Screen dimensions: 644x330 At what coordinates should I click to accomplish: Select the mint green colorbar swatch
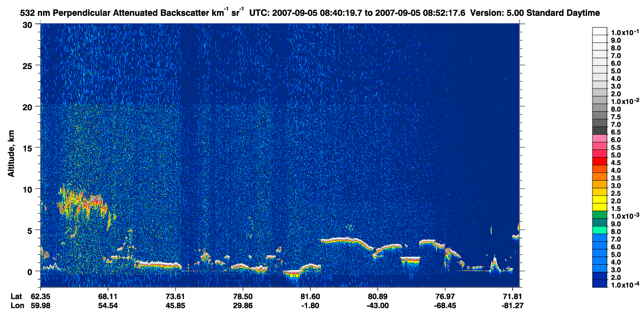(x=599, y=230)
